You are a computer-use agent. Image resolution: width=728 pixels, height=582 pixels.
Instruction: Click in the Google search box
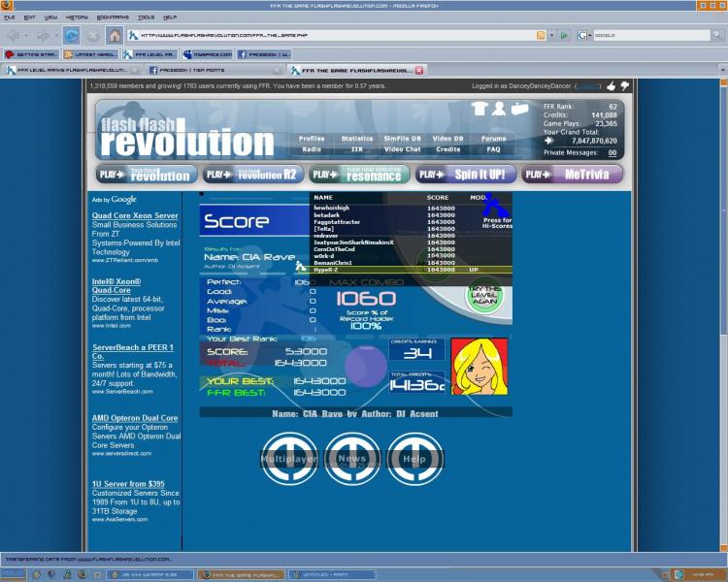point(651,35)
